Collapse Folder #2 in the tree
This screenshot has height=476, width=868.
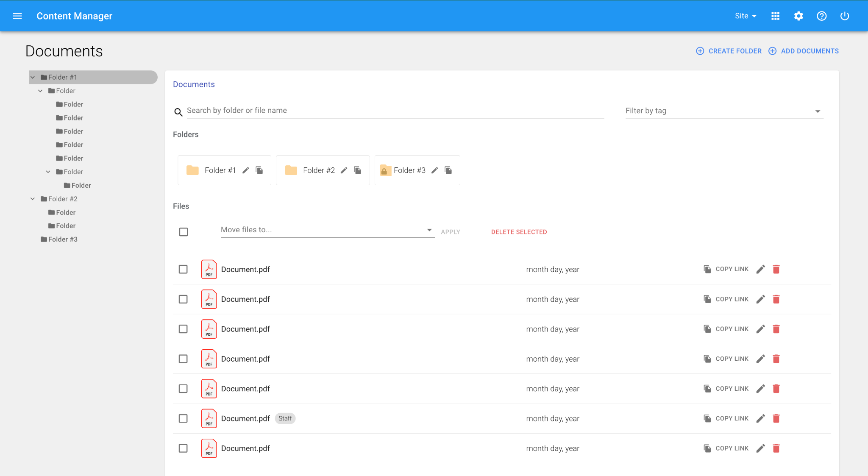coord(33,199)
